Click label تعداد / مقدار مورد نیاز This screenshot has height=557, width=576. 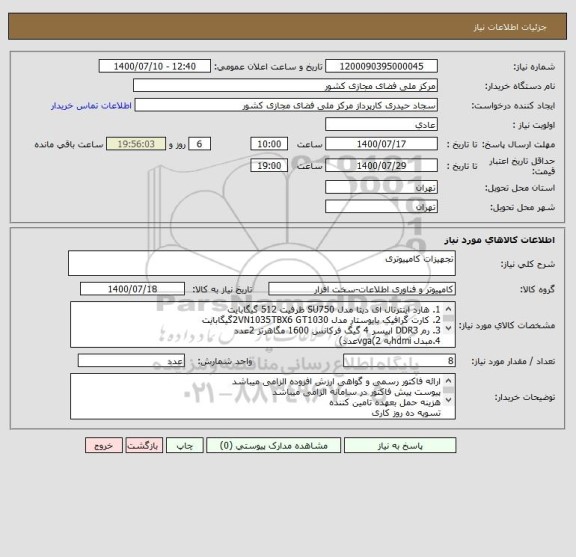513,362
